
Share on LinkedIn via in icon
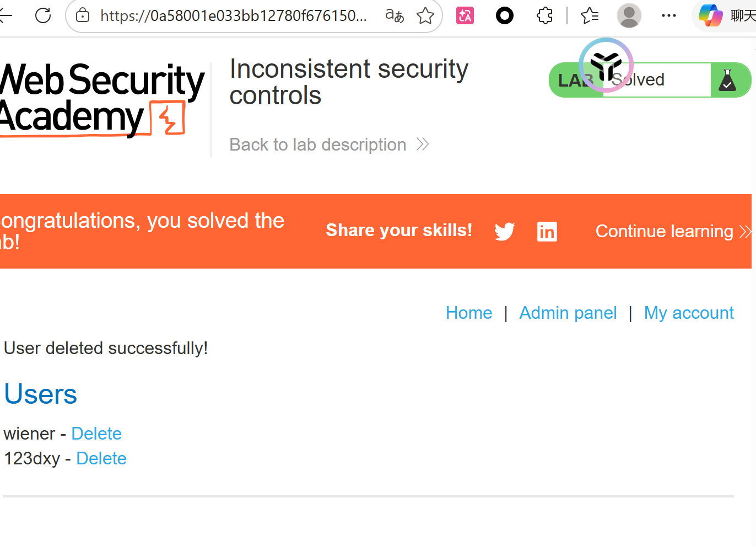click(547, 232)
